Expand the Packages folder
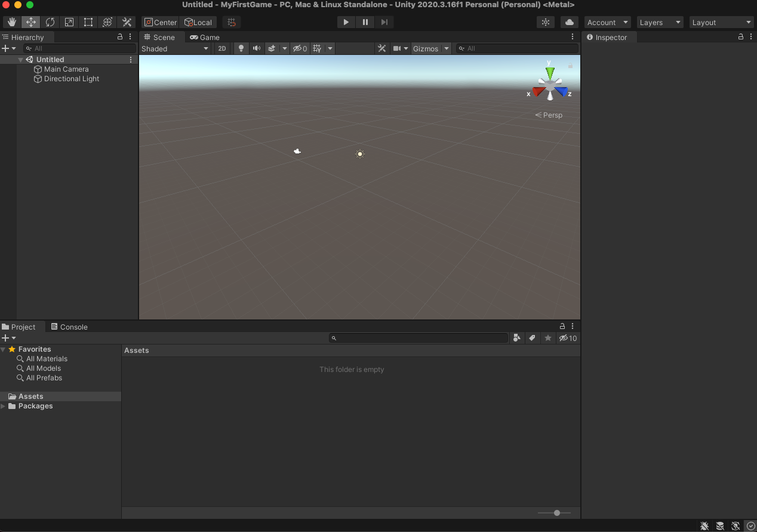The image size is (757, 532). (3, 406)
